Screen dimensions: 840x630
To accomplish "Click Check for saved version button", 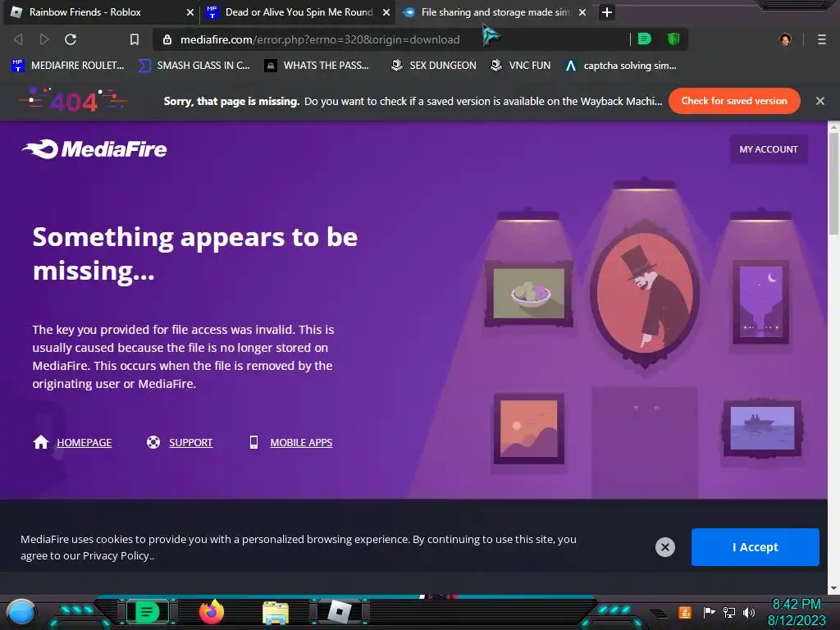I will 734,101.
